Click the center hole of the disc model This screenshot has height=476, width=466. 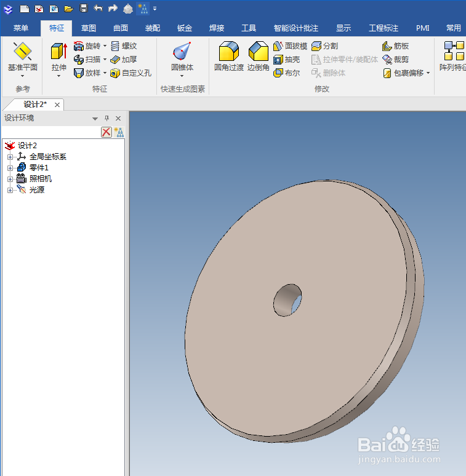287,300
